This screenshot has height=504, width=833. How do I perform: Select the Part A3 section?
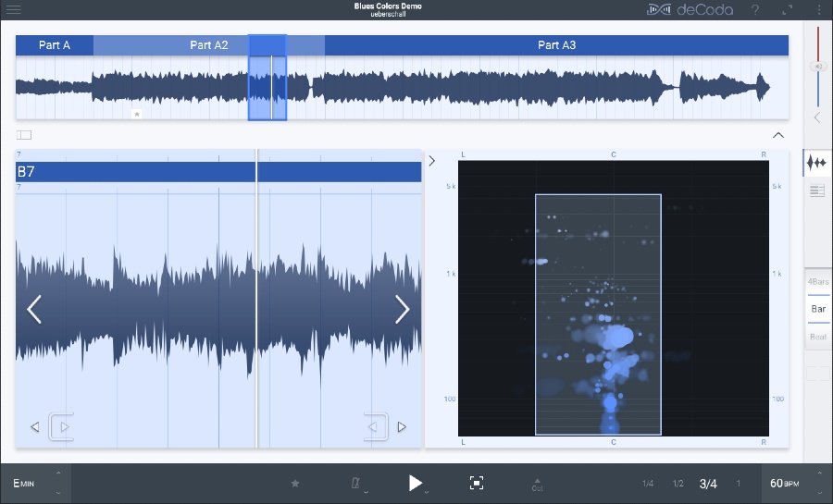tap(556, 45)
